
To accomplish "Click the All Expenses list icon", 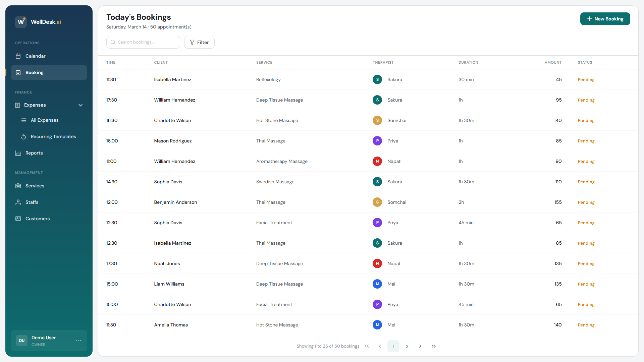I will pyautogui.click(x=23, y=120).
